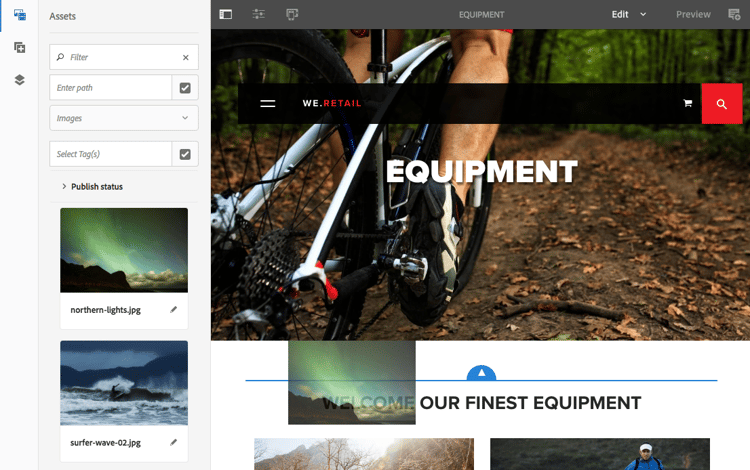Open the Components tab icon
Screen dimensions: 750x470
pyautogui.click(x=20, y=47)
